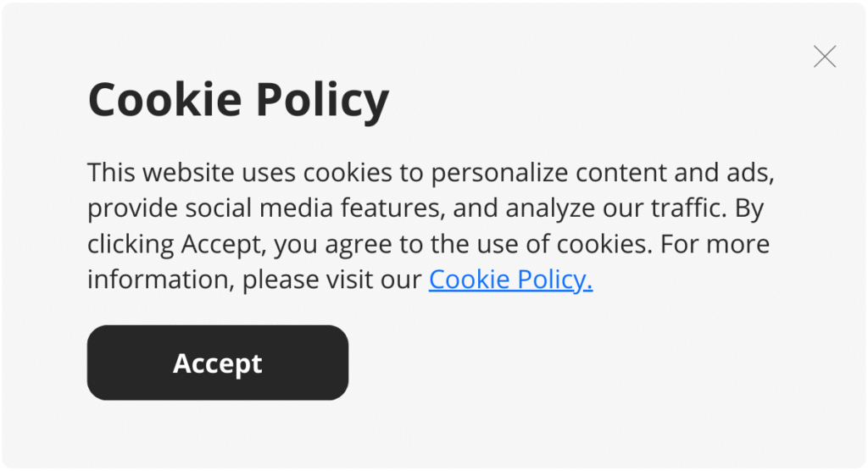Click the word "clicking" in the paragraph
Image resolution: width=868 pixels, height=471 pixels.
point(131,244)
